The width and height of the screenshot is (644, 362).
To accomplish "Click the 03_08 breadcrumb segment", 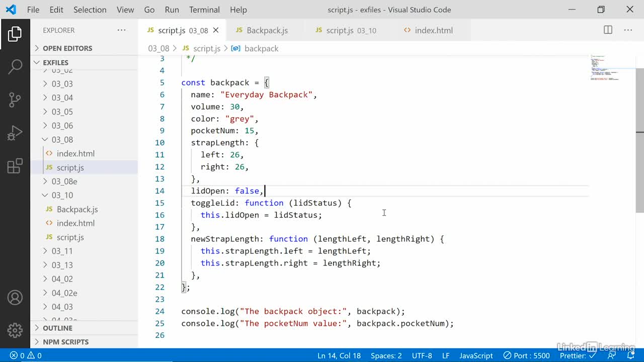I will point(158,48).
